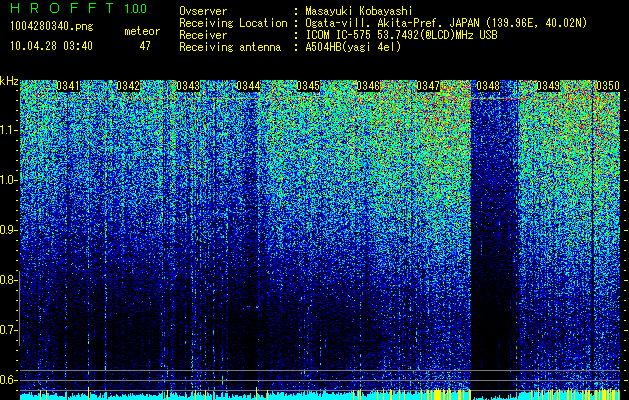The image size is (629, 400).
Task: Click the Ovserver field label
Action: (x=203, y=11)
